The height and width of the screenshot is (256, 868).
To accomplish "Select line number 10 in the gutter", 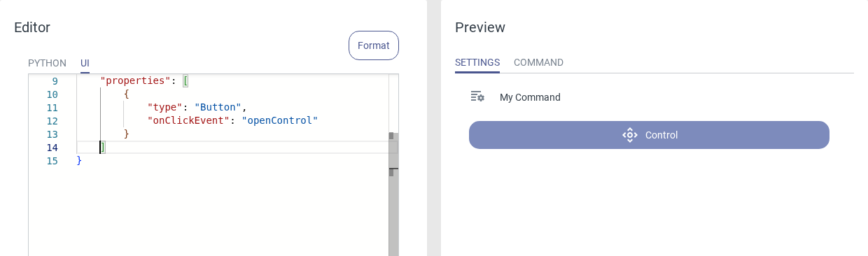I will click(52, 94).
